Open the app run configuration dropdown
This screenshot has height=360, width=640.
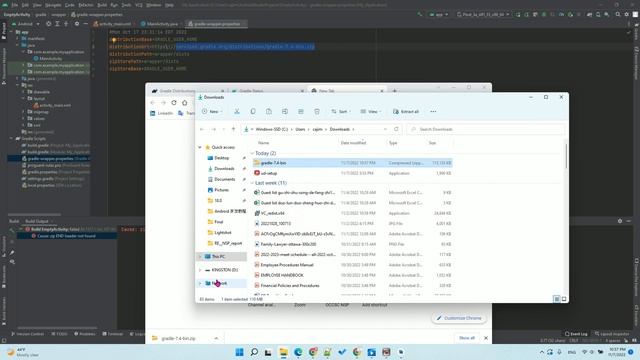click(439, 14)
